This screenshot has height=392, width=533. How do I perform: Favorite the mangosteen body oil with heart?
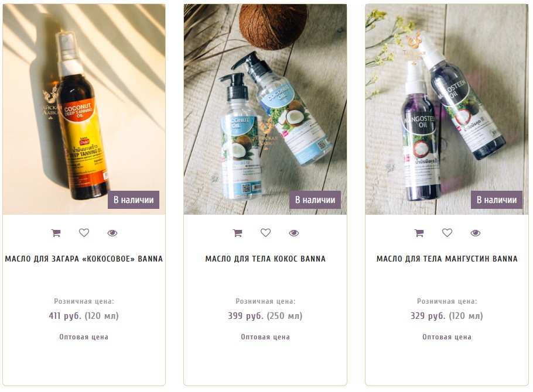pyautogui.click(x=447, y=233)
